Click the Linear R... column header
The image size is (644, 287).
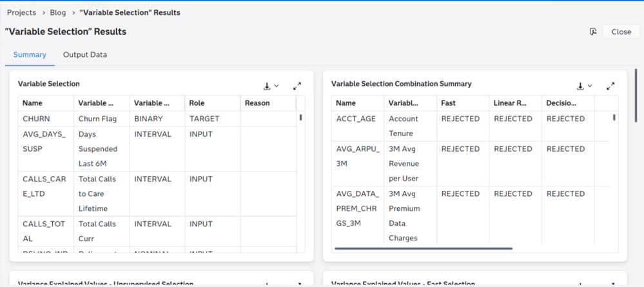pyautogui.click(x=516, y=103)
